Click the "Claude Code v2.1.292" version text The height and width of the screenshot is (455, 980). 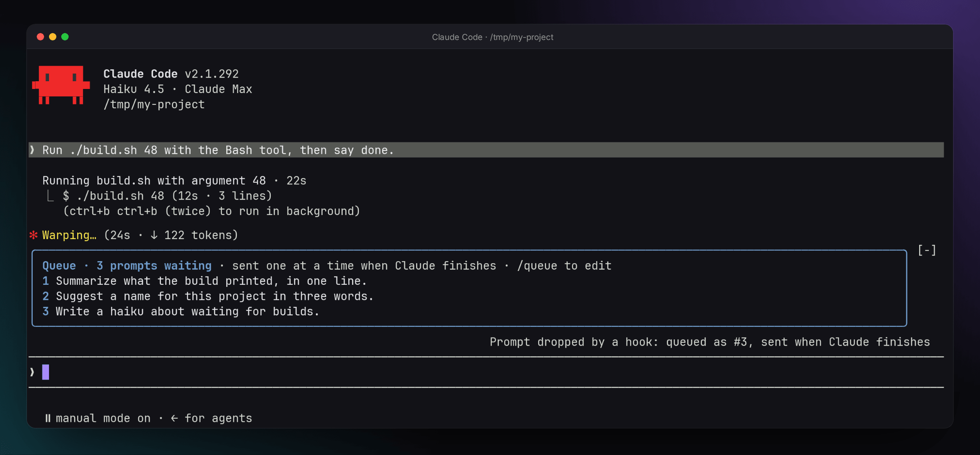171,74
